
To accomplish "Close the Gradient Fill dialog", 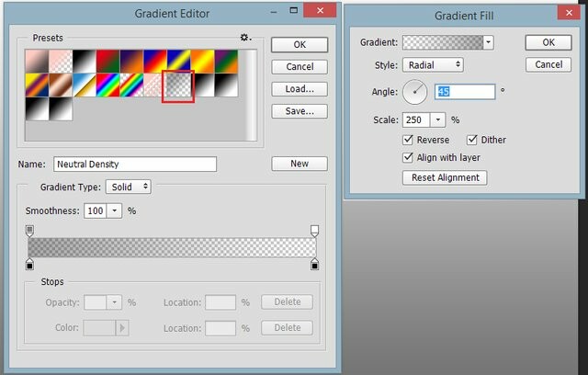I will (x=569, y=12).
